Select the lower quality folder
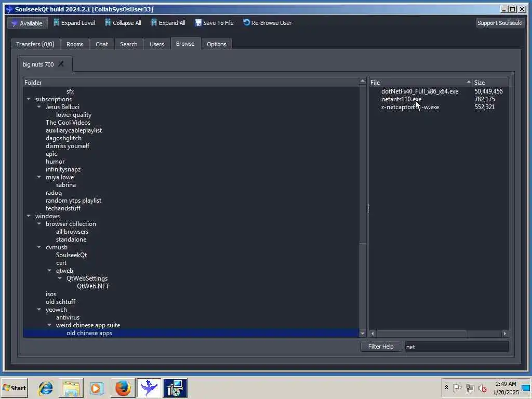532x399 pixels. pyautogui.click(x=74, y=115)
